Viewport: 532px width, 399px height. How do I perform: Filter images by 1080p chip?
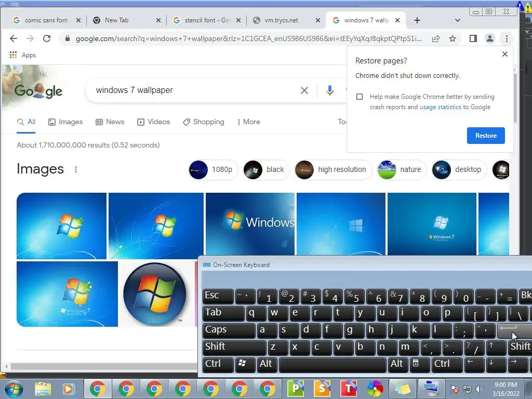212,170
